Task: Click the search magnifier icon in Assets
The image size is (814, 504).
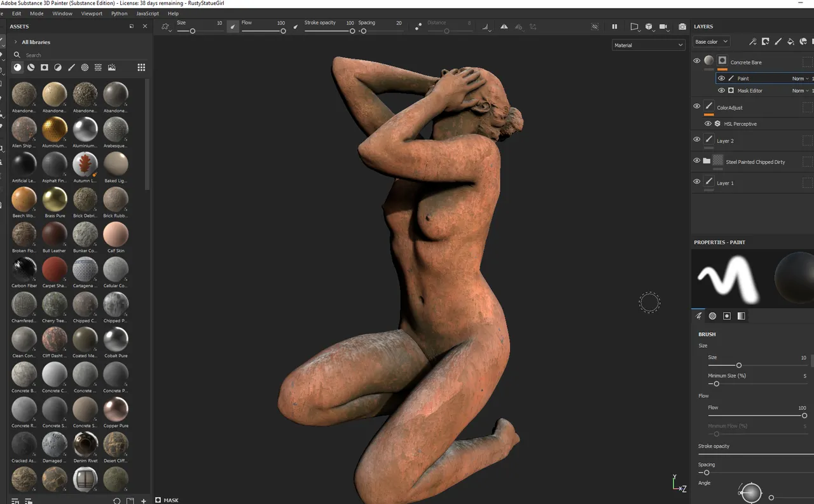Action: coord(17,55)
